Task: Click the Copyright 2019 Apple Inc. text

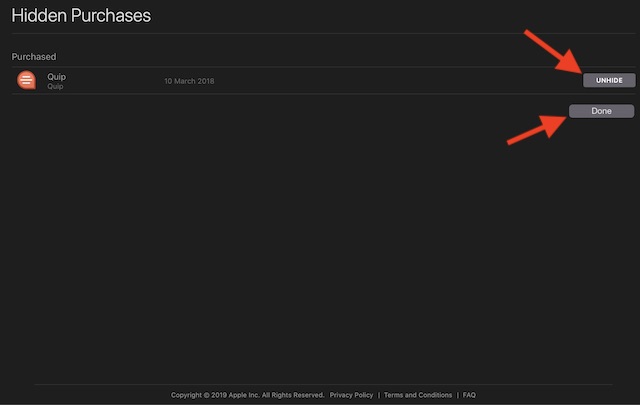Action: pyautogui.click(x=247, y=395)
